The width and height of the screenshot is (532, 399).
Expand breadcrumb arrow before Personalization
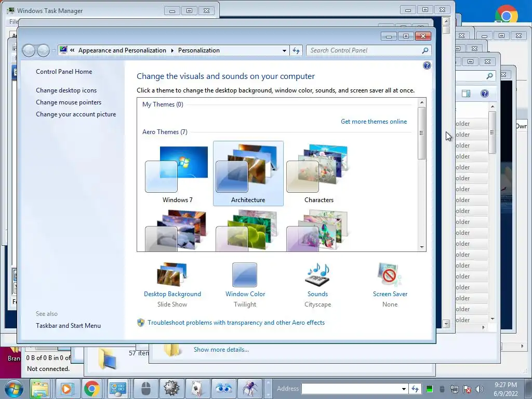click(172, 50)
